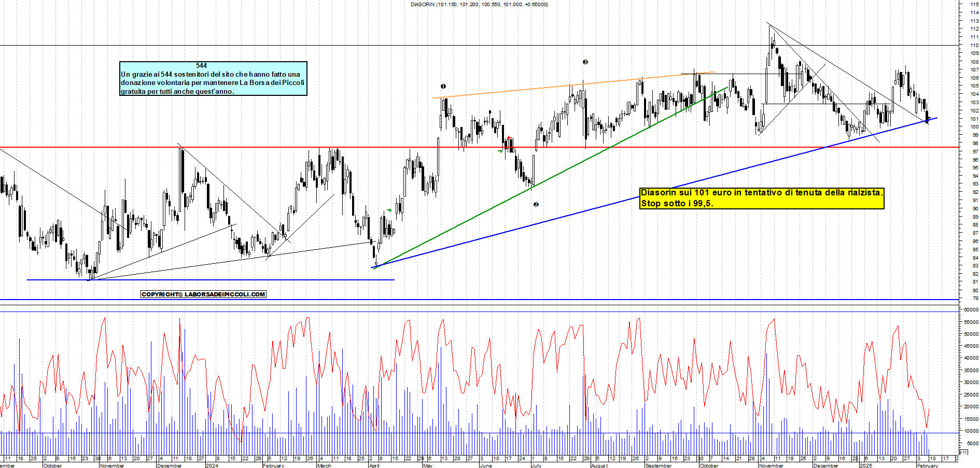Select the cyan thank-you note about 544 sostenitori
Viewport: 980px width, 468px height.
213,78
